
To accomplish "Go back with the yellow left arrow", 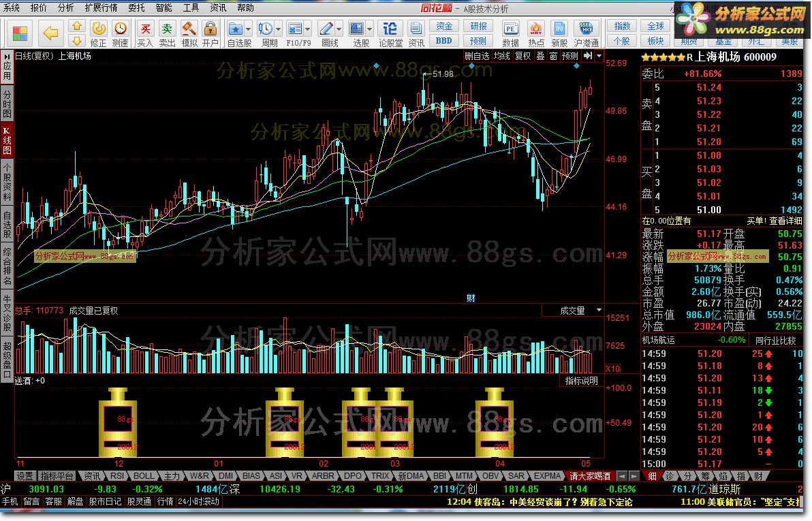I will point(50,33).
